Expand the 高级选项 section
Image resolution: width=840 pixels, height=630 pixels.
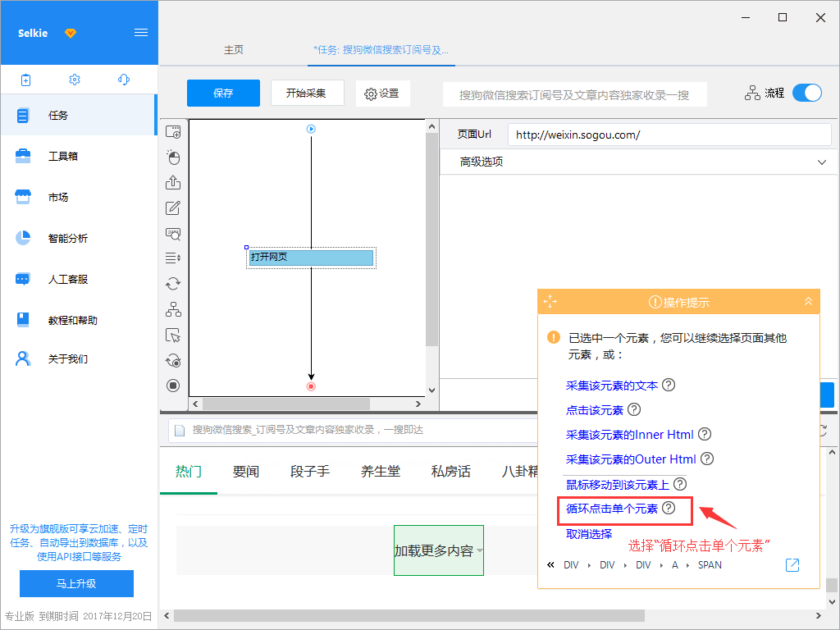tap(638, 162)
